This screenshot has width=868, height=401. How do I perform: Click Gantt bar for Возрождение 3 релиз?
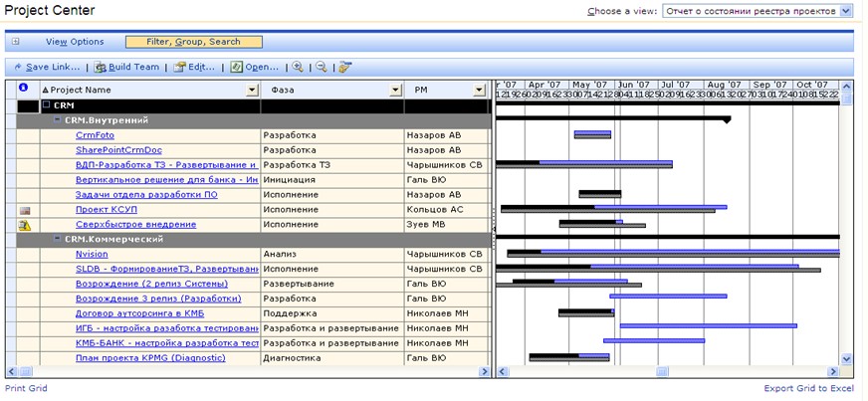click(x=668, y=296)
